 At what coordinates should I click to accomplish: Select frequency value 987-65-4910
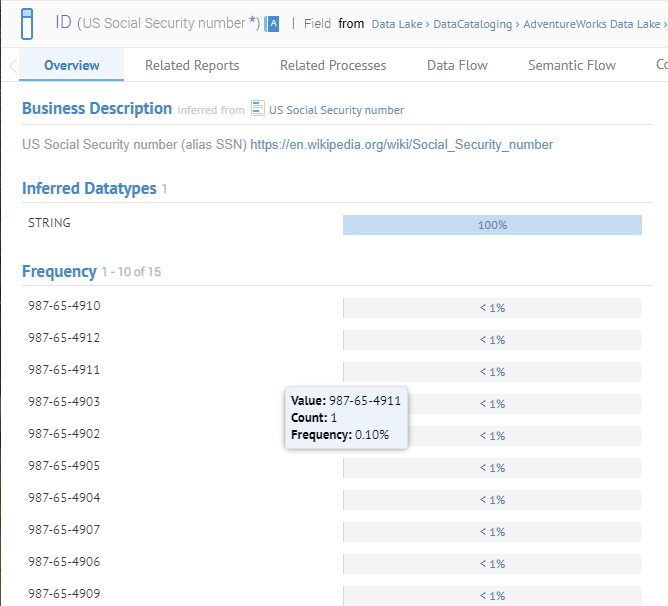click(64, 306)
